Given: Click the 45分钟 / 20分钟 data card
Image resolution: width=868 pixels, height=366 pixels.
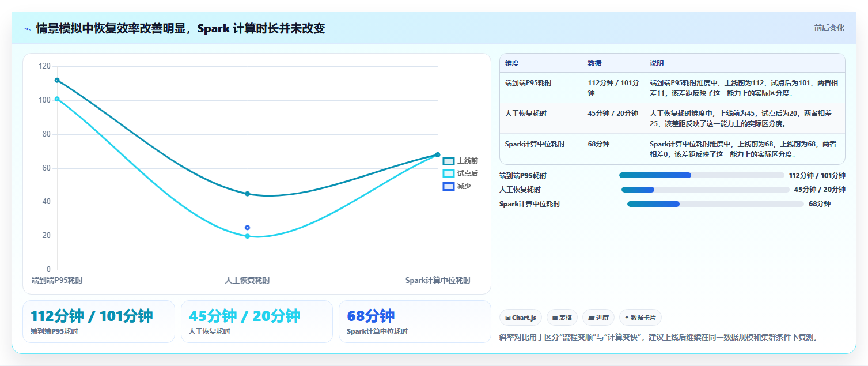Looking at the screenshot, I should (x=257, y=322).
